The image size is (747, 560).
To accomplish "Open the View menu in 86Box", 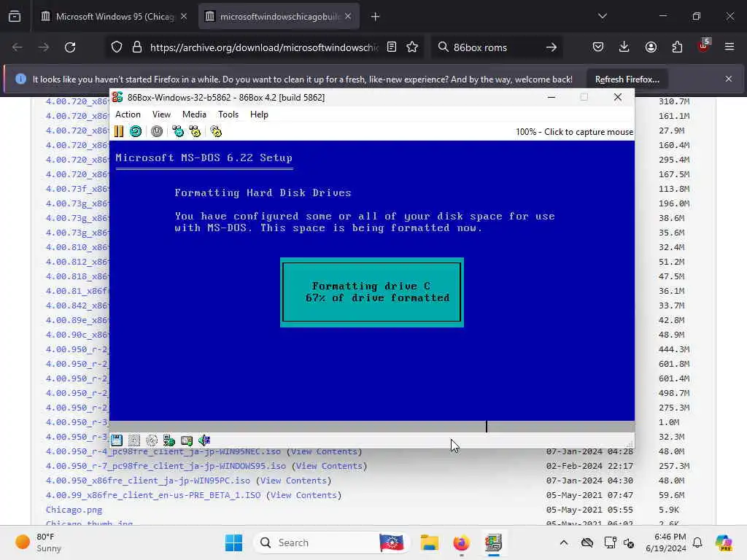I will [161, 114].
